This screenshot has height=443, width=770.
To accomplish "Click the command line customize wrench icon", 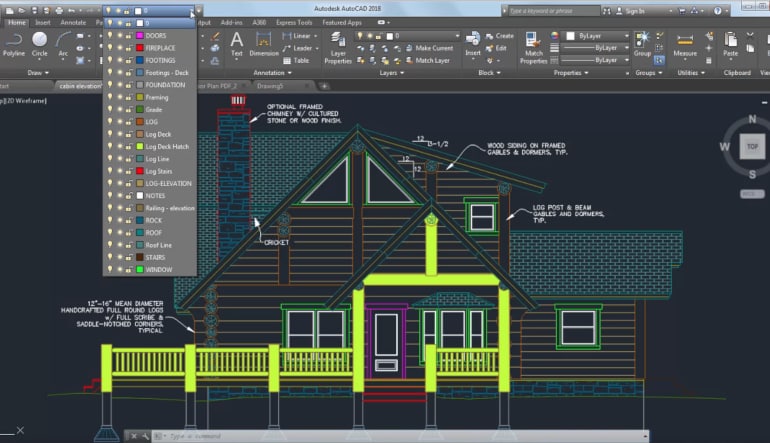I will pos(145,436).
